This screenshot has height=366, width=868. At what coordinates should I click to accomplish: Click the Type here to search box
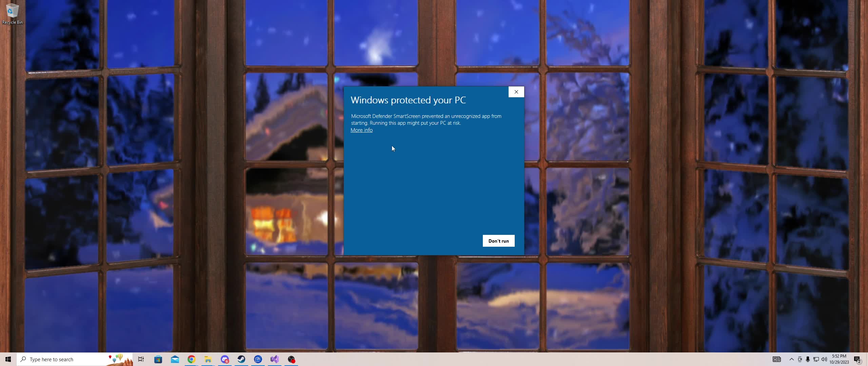pos(75,359)
